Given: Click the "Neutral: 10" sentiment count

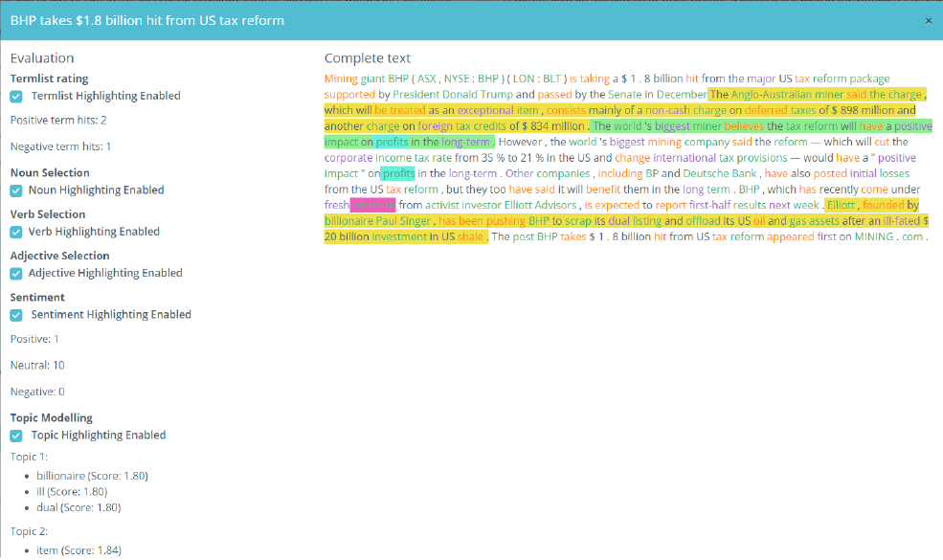Looking at the screenshot, I should 37,365.
